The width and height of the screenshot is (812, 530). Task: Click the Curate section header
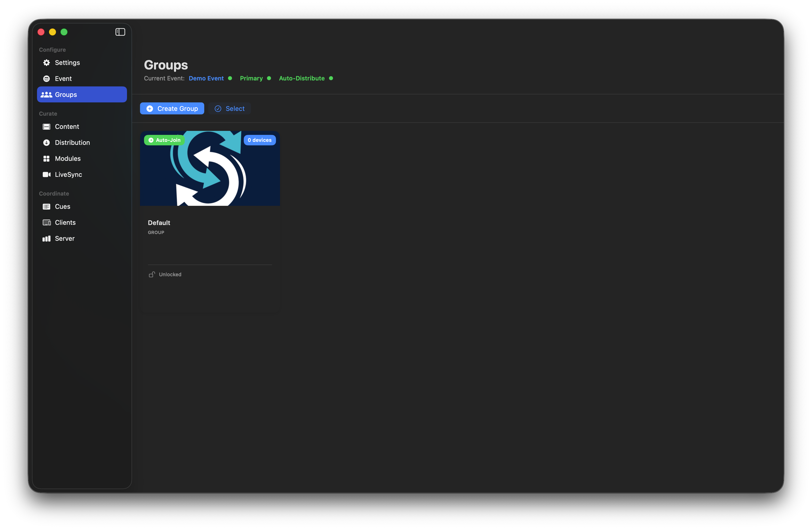48,114
